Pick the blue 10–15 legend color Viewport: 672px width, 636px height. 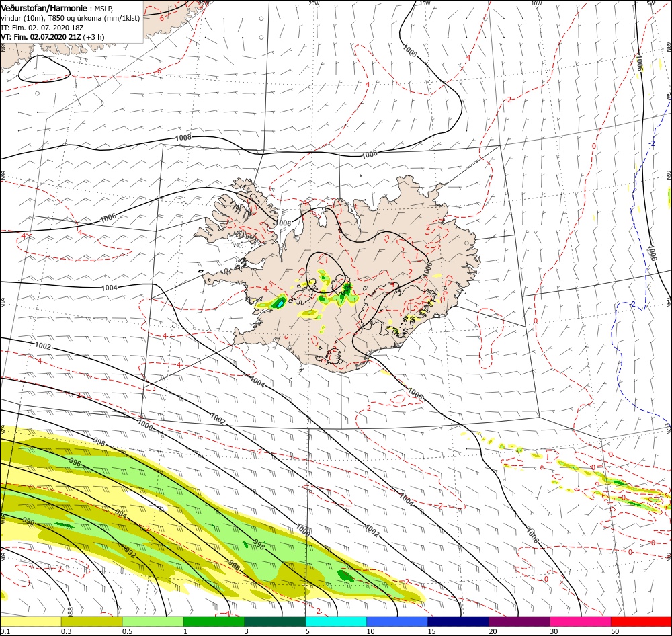point(397,621)
